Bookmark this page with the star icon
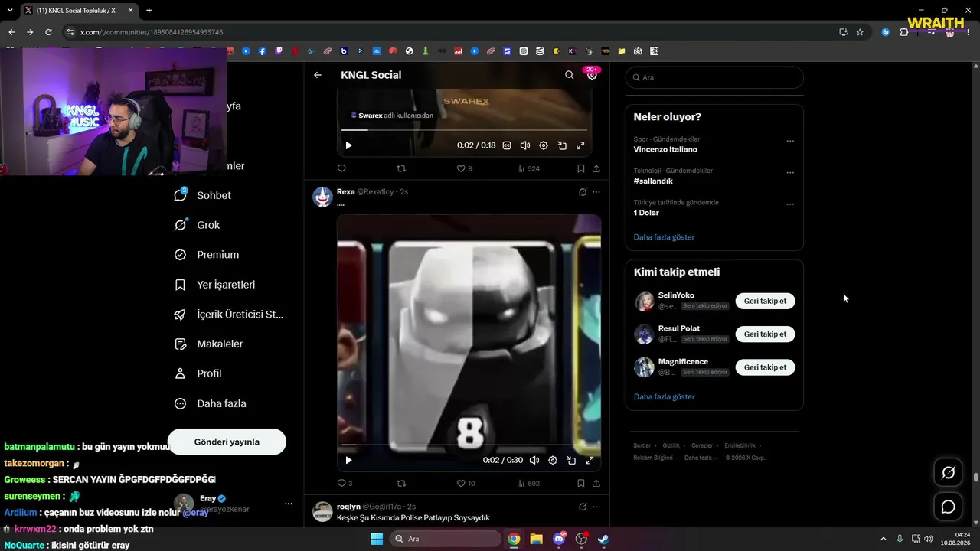This screenshot has width=980, height=551. tap(860, 32)
